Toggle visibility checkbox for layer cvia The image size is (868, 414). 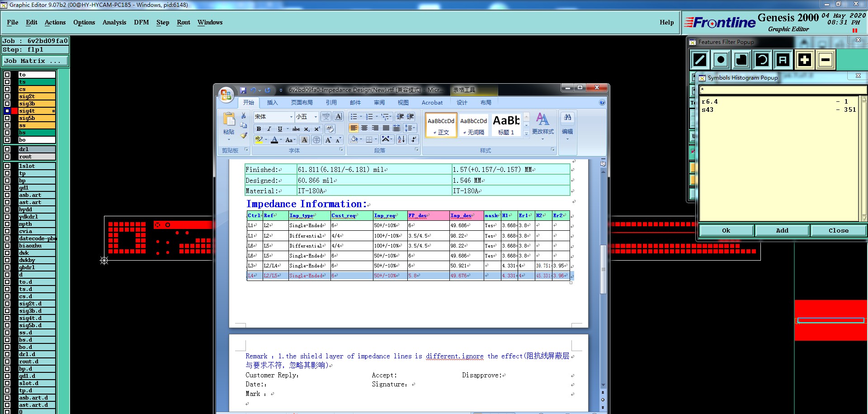click(7, 231)
